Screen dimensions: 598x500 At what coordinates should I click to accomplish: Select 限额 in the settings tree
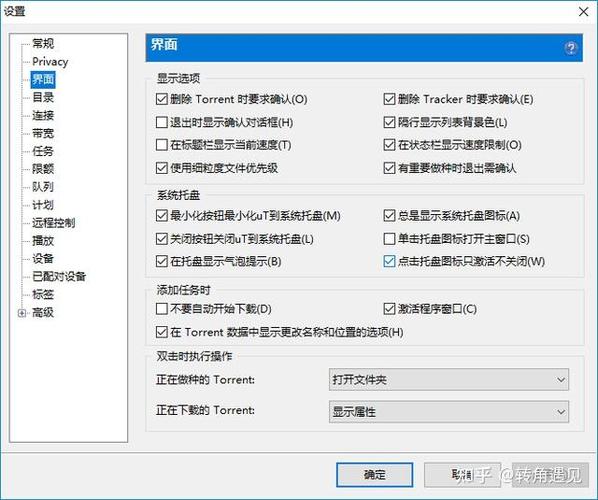[x=43, y=169]
